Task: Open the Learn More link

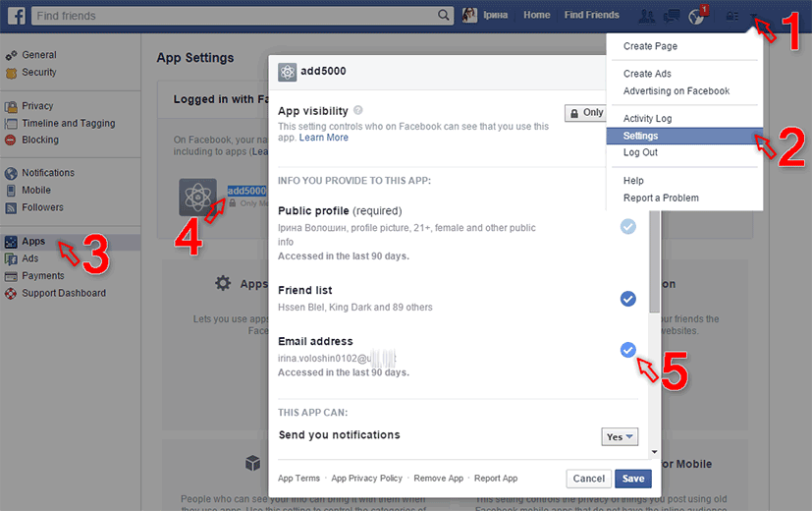Action: [x=324, y=138]
